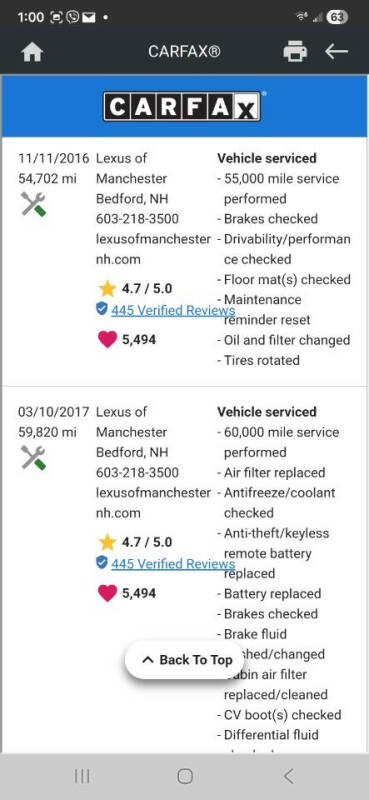This screenshot has height=800, width=369.
Task: Open 445 Verified Reviews in the 03/10/2017 record
Action: (173, 564)
